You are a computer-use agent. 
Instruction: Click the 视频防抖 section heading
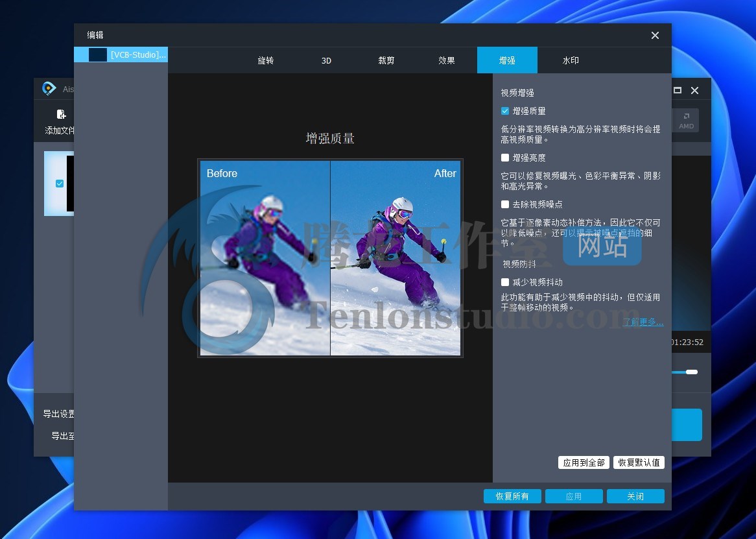point(519,264)
